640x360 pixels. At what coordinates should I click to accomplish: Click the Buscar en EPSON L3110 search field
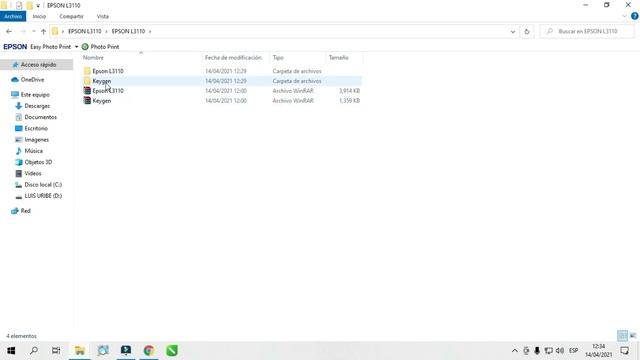(587, 31)
